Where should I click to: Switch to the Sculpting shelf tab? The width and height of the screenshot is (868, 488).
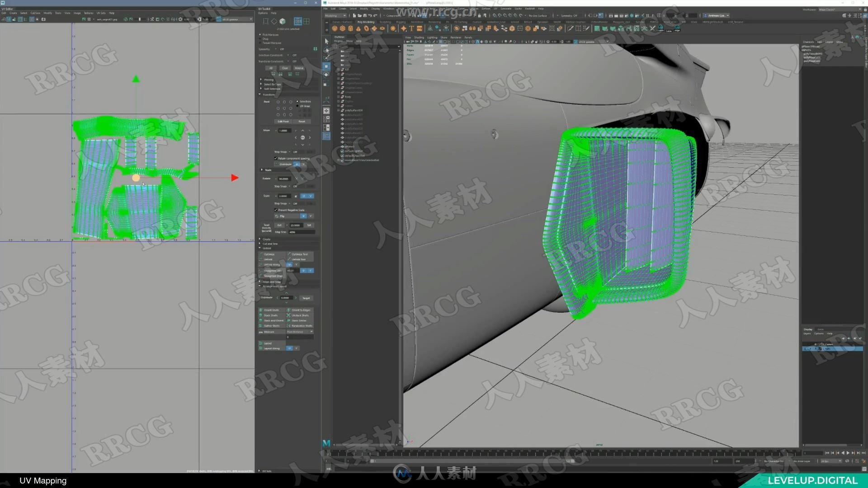(385, 22)
